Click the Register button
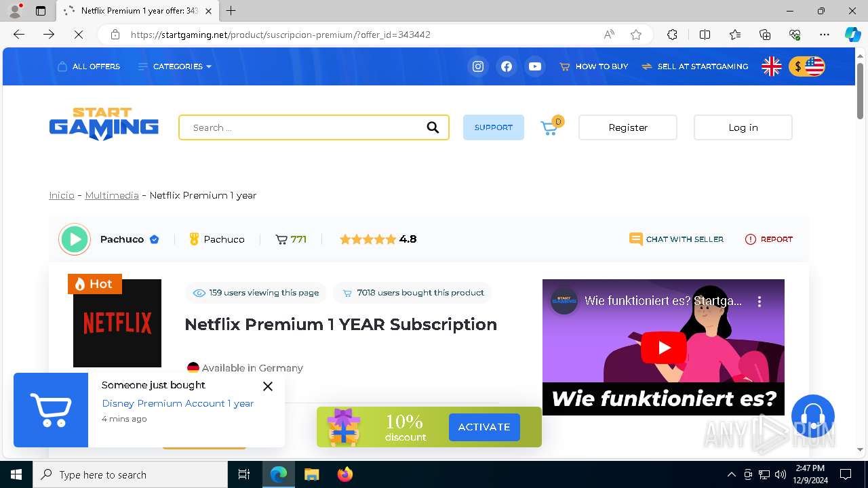The height and width of the screenshot is (488, 868). point(628,127)
